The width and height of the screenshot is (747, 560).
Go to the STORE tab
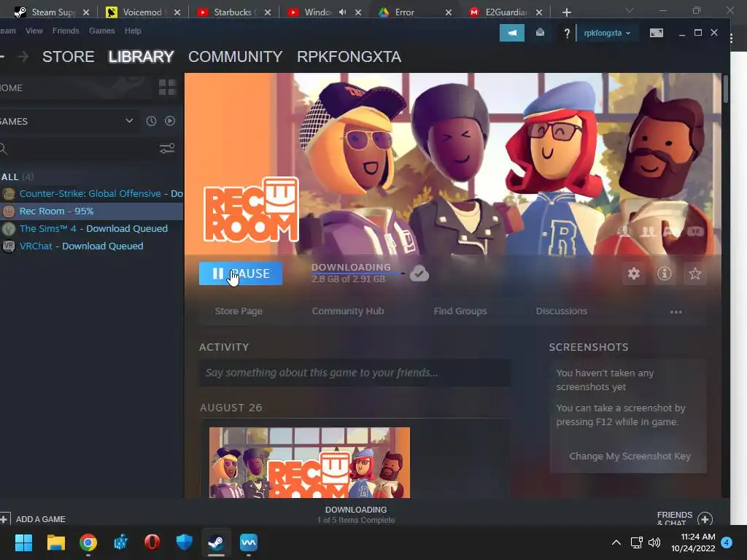(68, 57)
